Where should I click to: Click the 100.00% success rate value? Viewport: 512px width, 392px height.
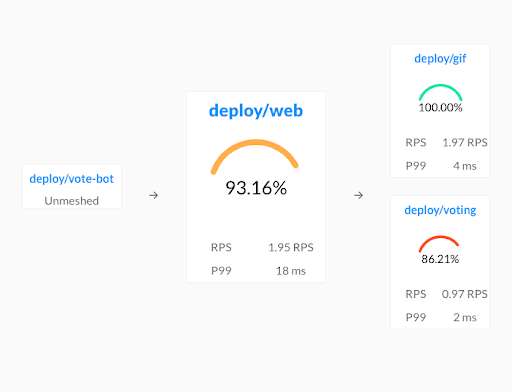440,108
